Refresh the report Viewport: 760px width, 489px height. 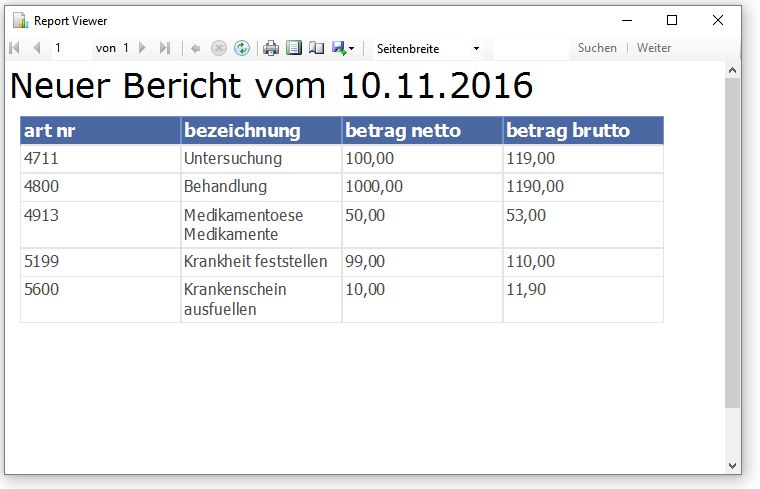click(241, 48)
